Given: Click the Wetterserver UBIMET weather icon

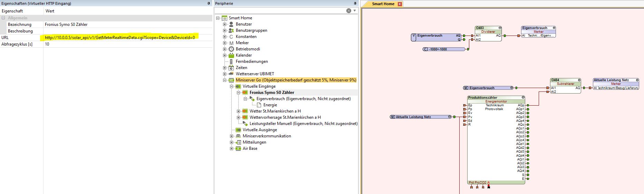Looking at the screenshot, I should tap(231, 74).
